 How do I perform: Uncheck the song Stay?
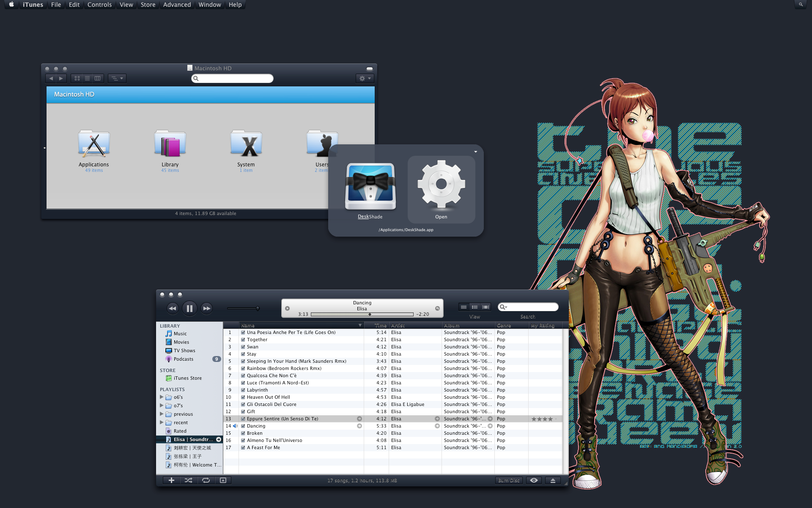pyautogui.click(x=243, y=354)
